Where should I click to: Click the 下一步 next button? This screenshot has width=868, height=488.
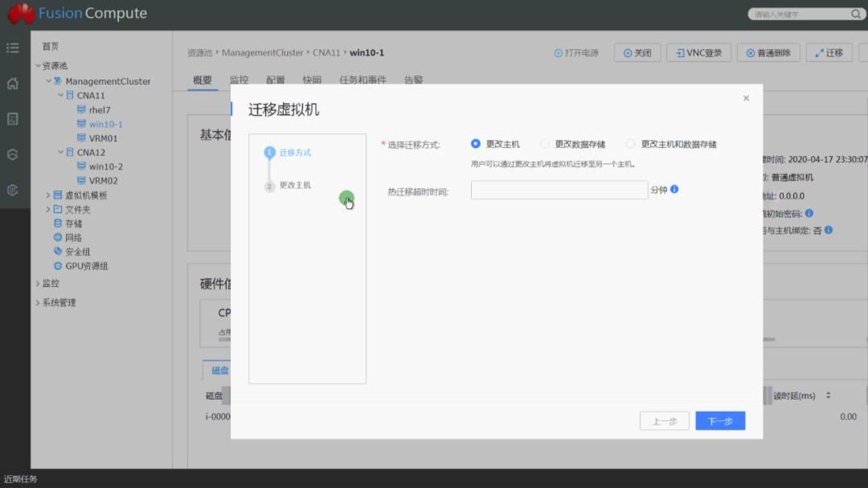point(720,421)
